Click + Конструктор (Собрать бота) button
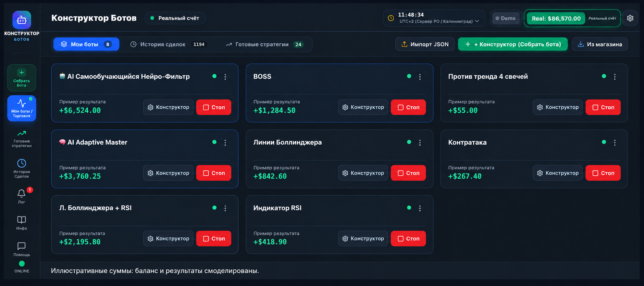The width and height of the screenshot is (644, 286). (513, 44)
